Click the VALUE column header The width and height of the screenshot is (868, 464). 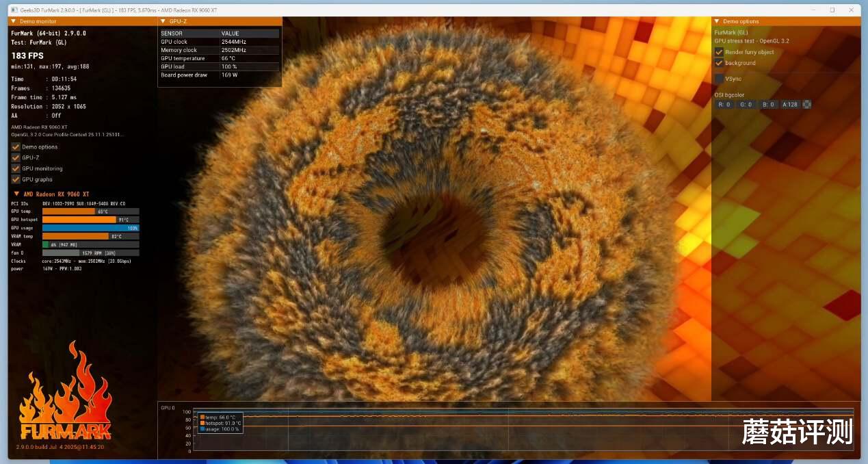click(249, 33)
